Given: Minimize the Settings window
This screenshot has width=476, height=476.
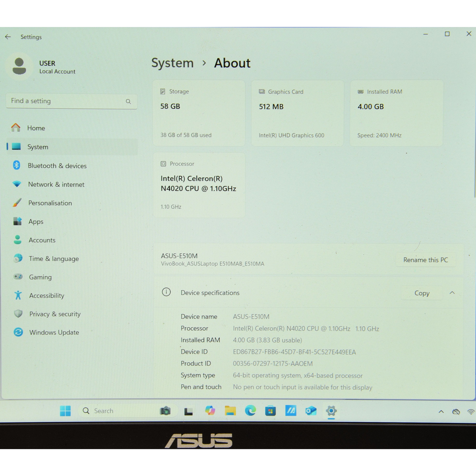Looking at the screenshot, I should 425,34.
